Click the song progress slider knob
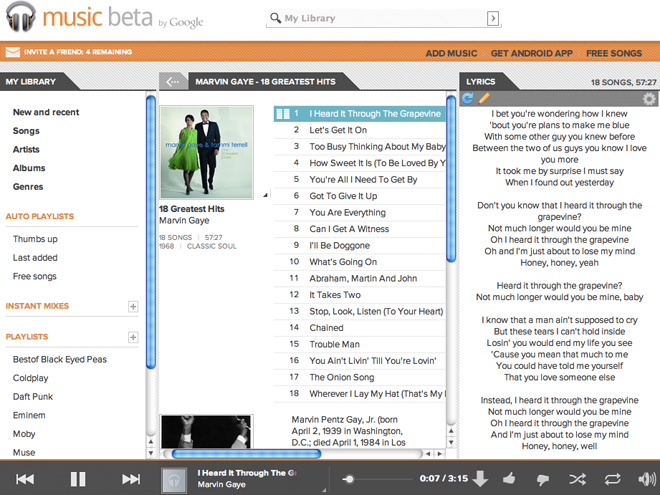The height and width of the screenshot is (495, 660). [349, 479]
